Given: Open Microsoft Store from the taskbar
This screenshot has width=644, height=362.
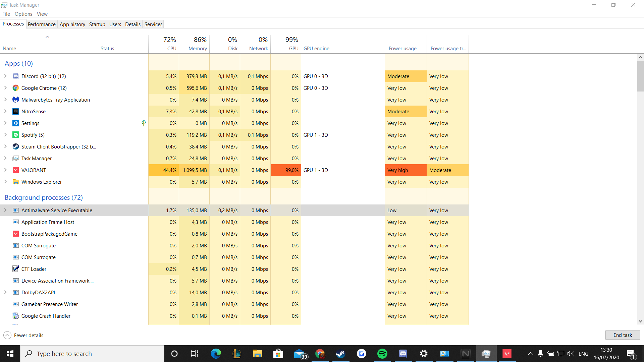Looking at the screenshot, I should pos(278,354).
